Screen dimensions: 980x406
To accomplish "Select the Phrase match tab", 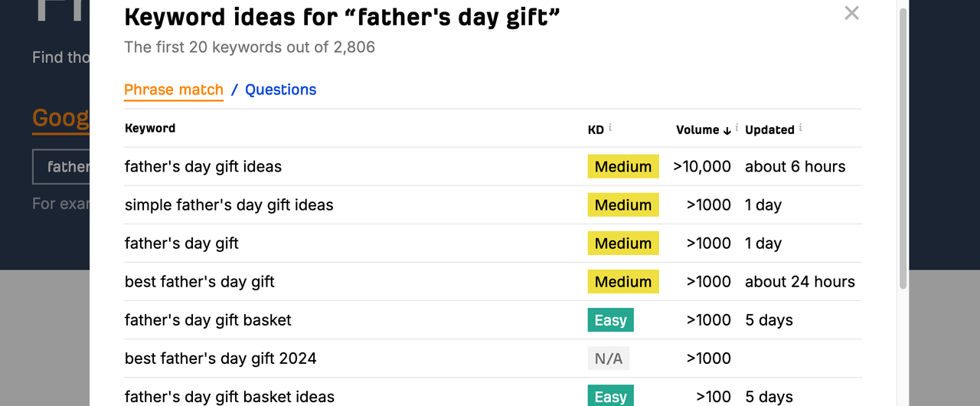I will pyautogui.click(x=174, y=90).
